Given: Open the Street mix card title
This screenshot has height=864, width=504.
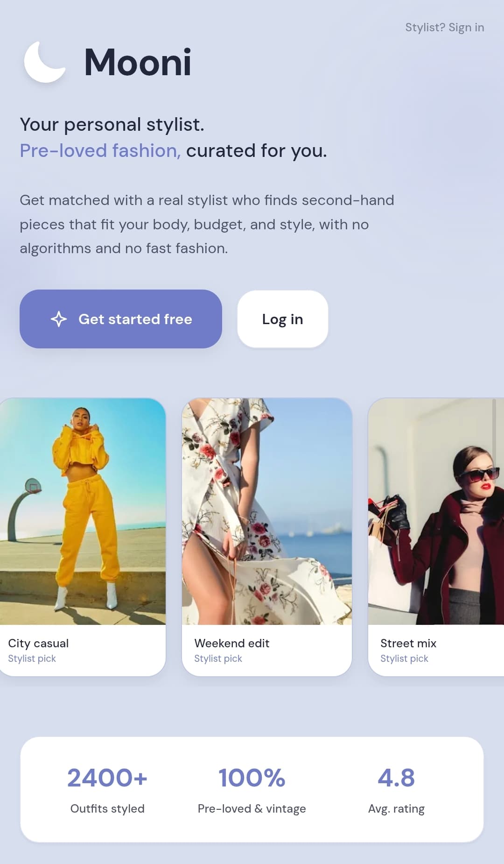Looking at the screenshot, I should pyautogui.click(x=408, y=643).
